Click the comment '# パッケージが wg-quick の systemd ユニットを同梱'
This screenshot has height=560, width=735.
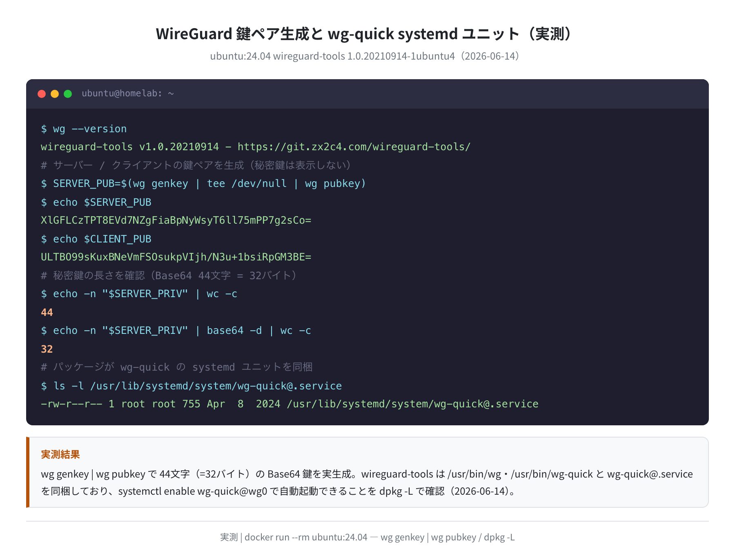[177, 367]
